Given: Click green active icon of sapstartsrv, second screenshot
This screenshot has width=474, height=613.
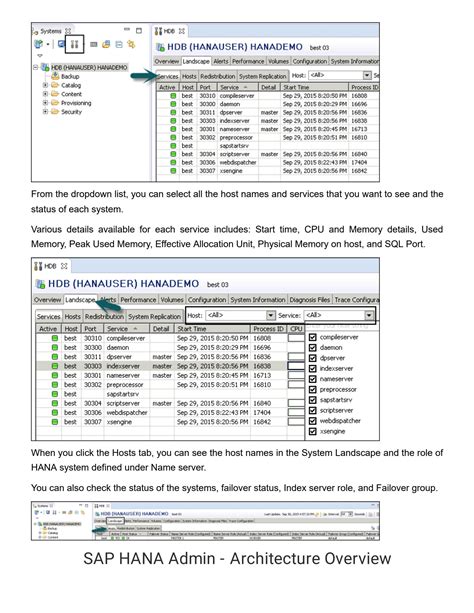Looking at the screenshot, I should click(x=55, y=394).
